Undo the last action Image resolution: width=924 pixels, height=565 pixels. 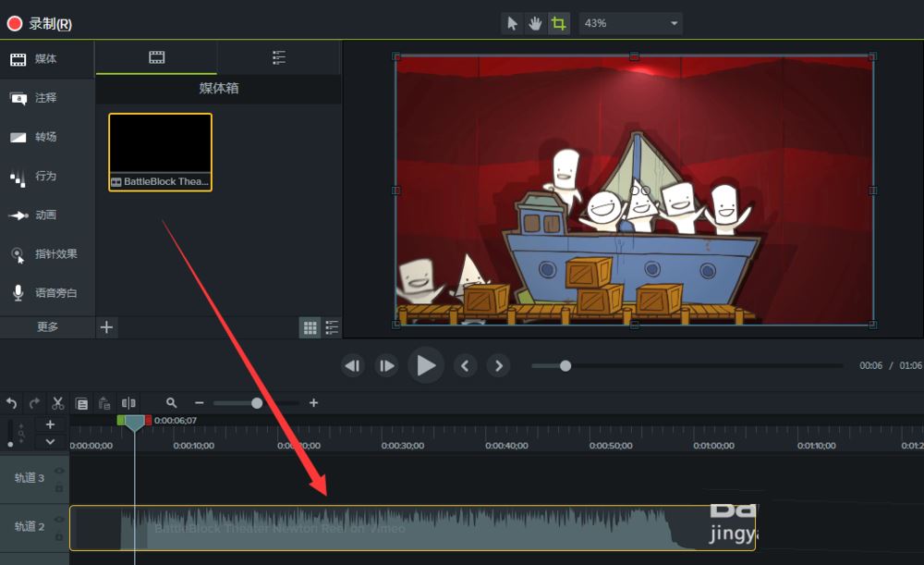point(12,403)
